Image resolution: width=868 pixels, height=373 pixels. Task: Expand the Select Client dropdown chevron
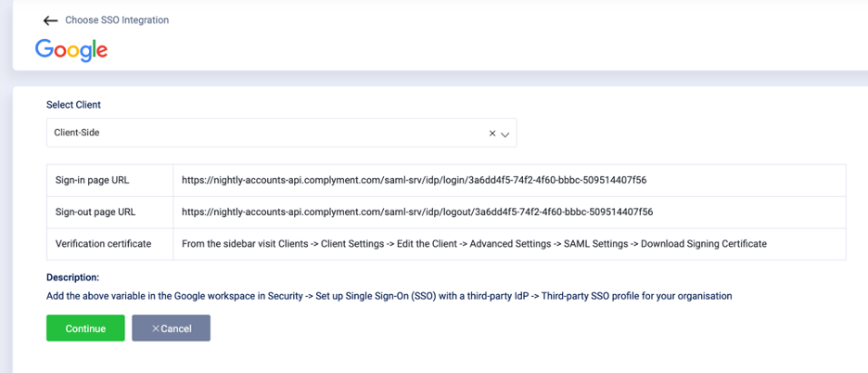(x=505, y=134)
